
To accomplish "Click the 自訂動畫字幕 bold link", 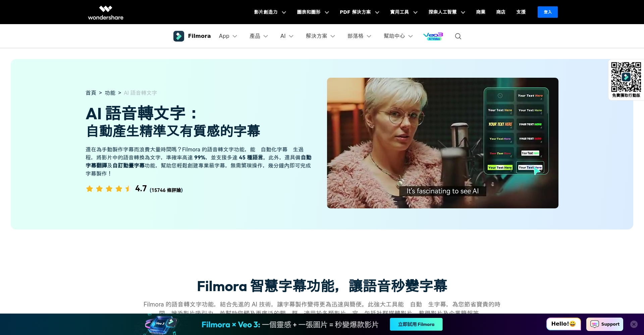I will (128, 165).
